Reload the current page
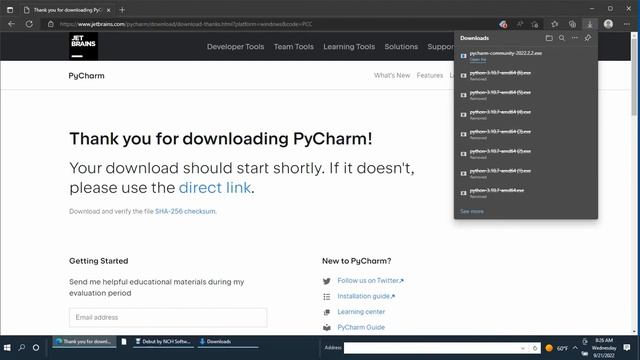The width and height of the screenshot is (640, 360). pyautogui.click(x=29, y=24)
